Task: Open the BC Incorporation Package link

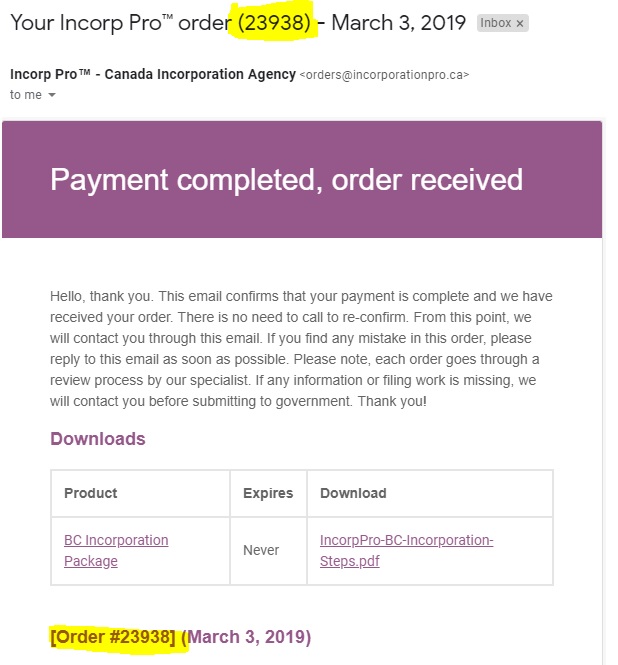Action: pyautogui.click(x=115, y=550)
